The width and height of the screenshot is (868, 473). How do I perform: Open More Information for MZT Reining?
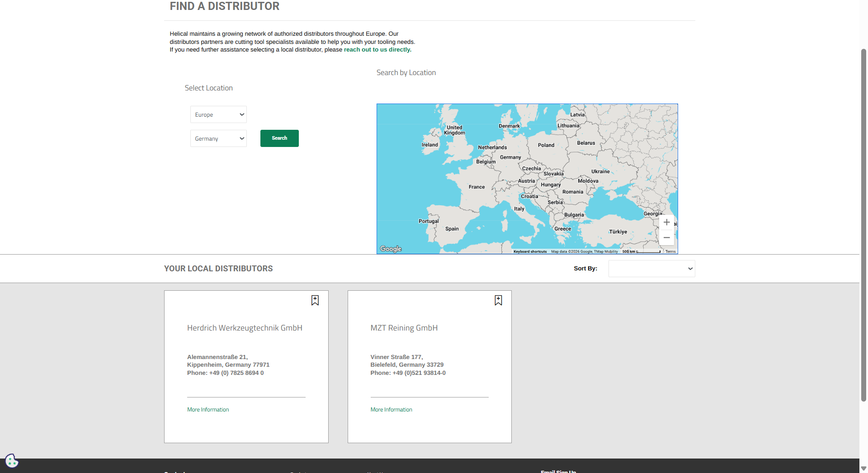point(391,409)
